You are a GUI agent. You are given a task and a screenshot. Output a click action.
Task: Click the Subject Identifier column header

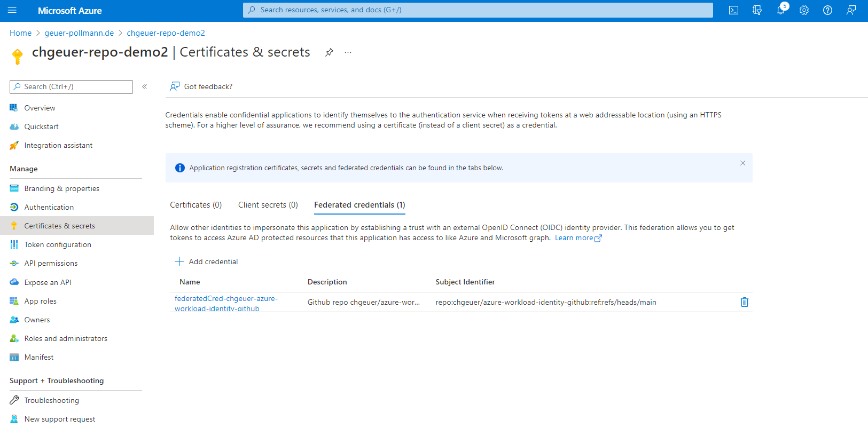[x=465, y=282]
